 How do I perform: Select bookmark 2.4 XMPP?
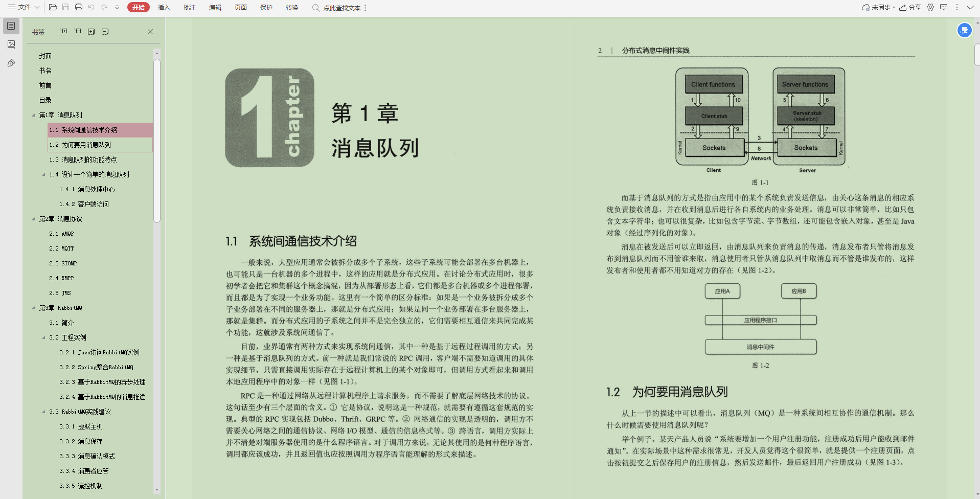(61, 278)
